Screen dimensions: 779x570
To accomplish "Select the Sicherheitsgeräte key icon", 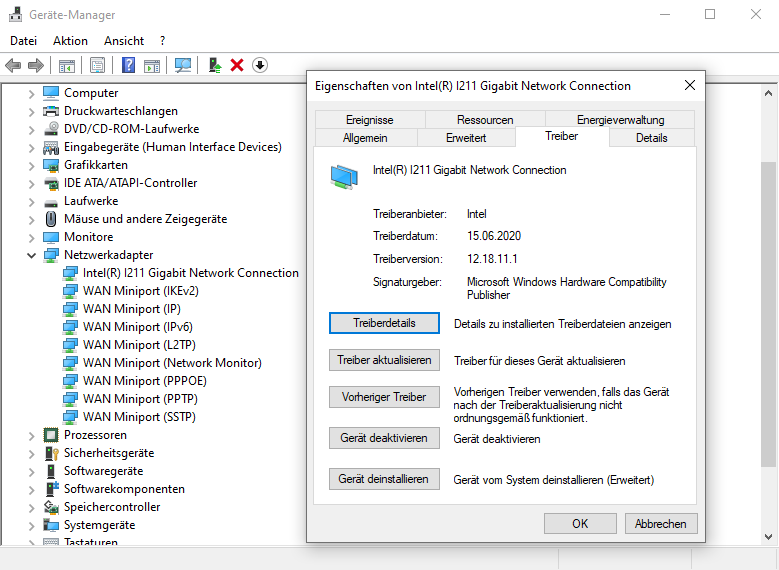I will point(52,453).
